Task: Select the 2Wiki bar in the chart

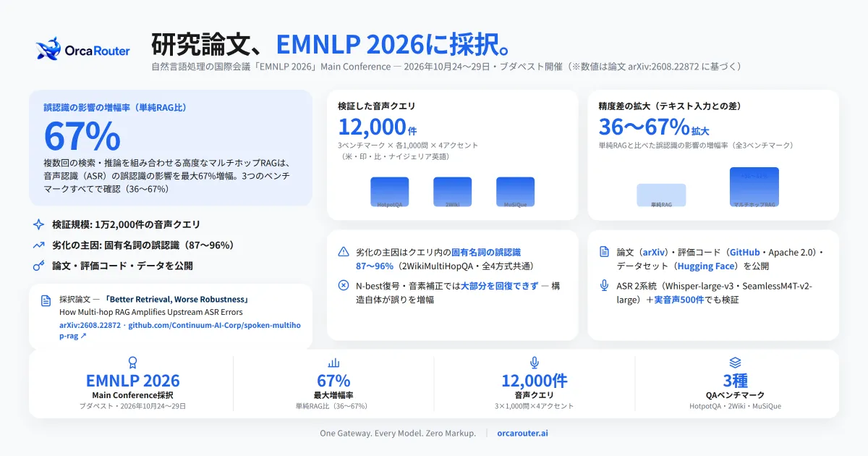Action: pos(452,193)
